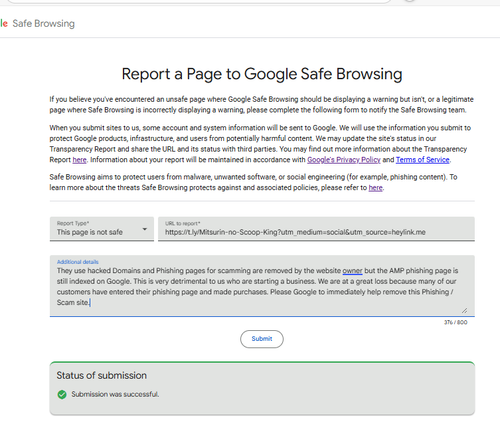Screen dimensions: 500x428
Task: Focus the Additional details text area
Action: click(x=262, y=286)
